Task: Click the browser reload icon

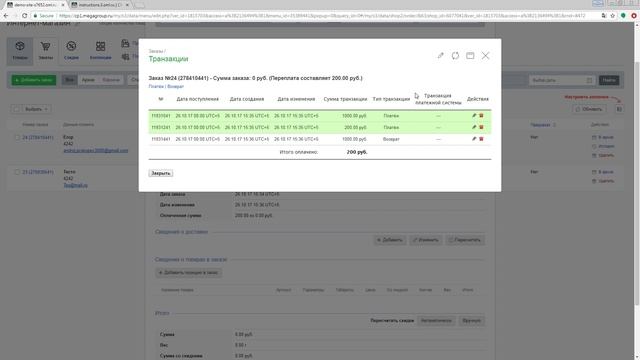Action: 24,16
